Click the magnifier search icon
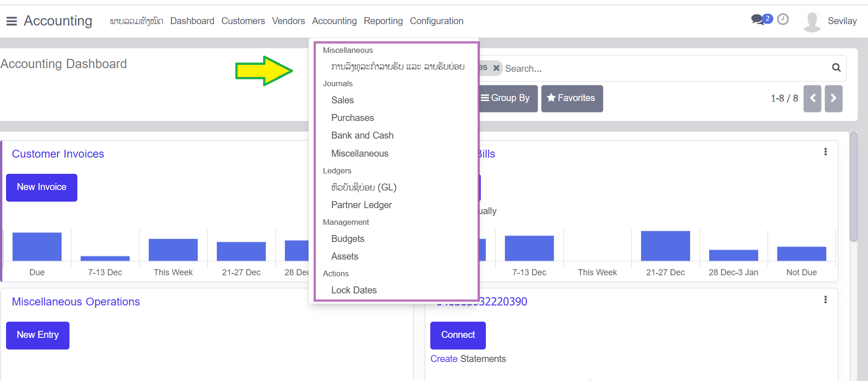Screen dimensions: 868x381 836,68
